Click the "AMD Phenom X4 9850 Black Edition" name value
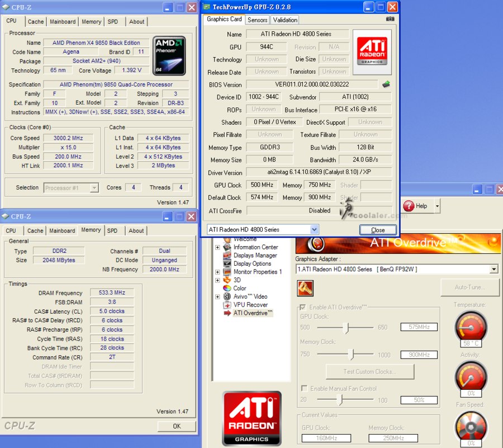The image size is (503, 448). (x=96, y=43)
